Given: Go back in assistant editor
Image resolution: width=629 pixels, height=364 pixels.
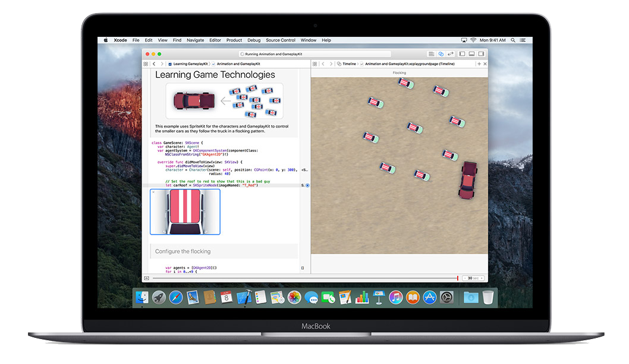Looking at the screenshot, I should coord(323,64).
